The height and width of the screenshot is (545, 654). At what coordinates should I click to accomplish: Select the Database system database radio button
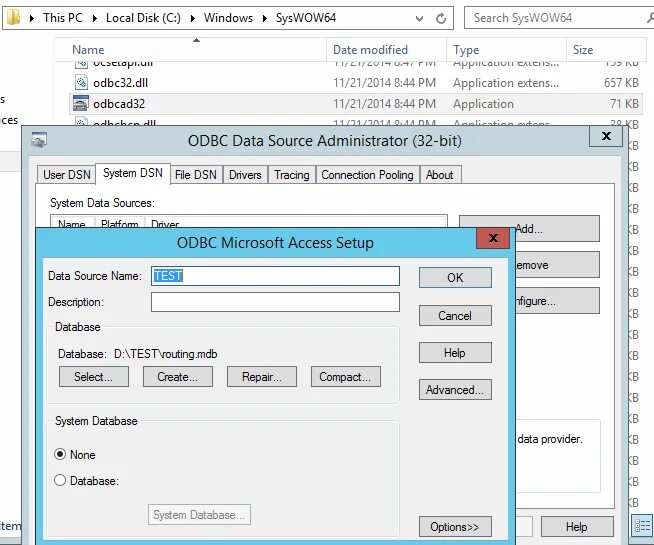(60, 480)
